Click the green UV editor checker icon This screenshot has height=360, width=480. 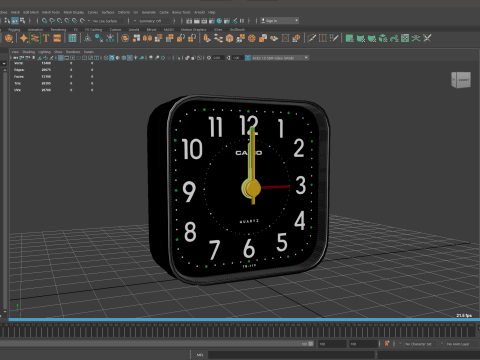click(x=405, y=38)
